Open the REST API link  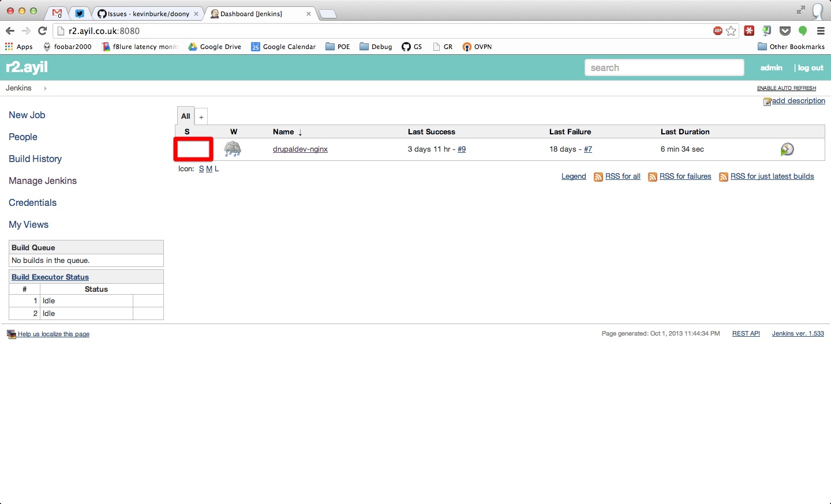coord(746,334)
